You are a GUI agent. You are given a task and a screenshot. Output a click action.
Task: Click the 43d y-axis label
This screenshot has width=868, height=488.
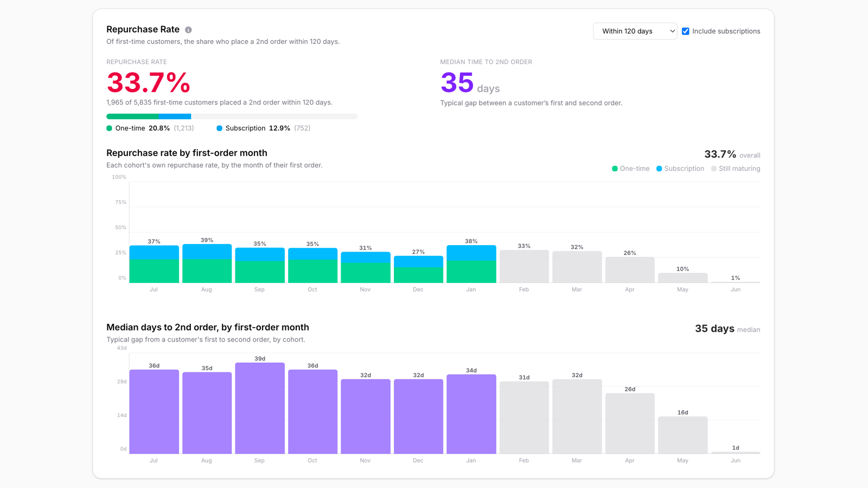pos(122,348)
